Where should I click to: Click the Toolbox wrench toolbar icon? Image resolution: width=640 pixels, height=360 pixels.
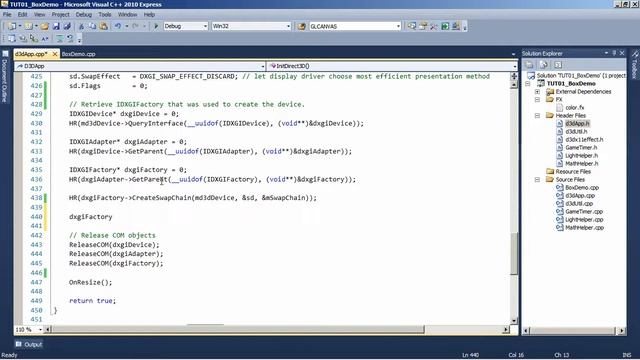pyautogui.click(x=434, y=26)
